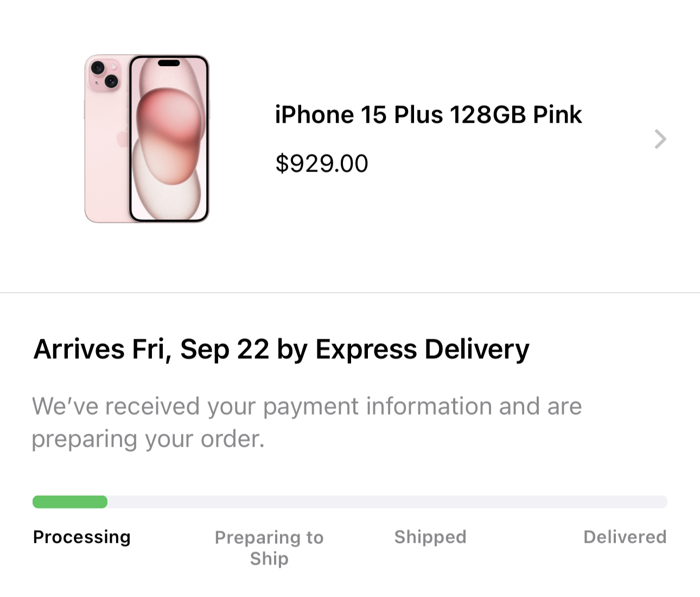Click the horizontal divider below the product row
The width and height of the screenshot is (700, 597).
[350, 293]
